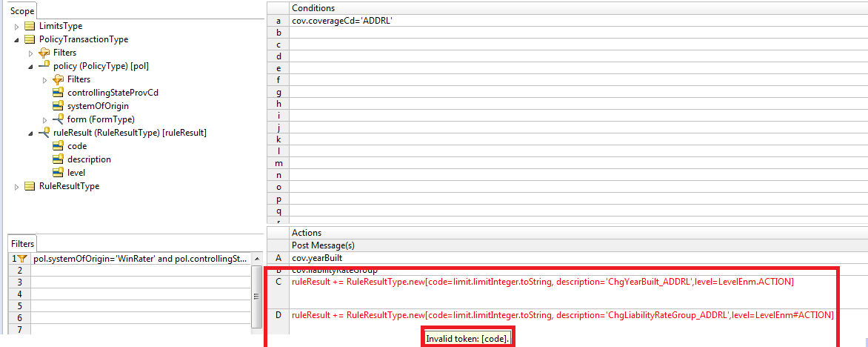The width and height of the screenshot is (868, 347).
Task: Click the Actions column header
Action: (578, 233)
